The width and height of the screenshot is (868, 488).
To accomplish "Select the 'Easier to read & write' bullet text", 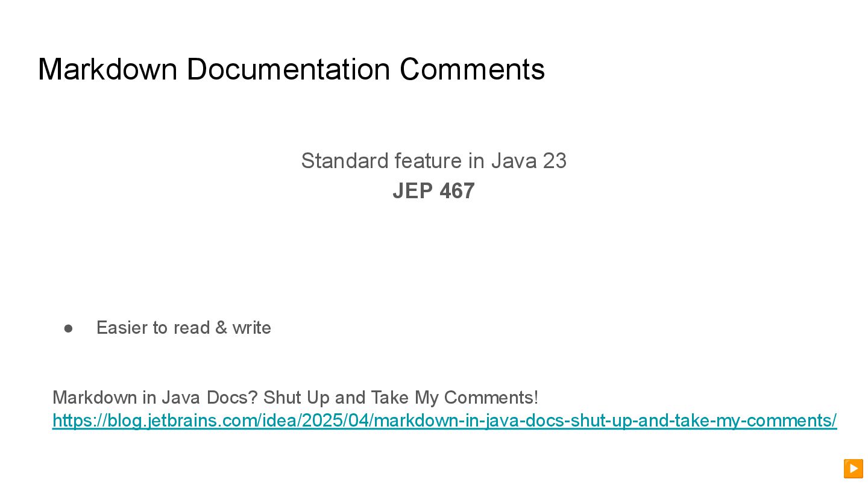I will pos(183,328).
